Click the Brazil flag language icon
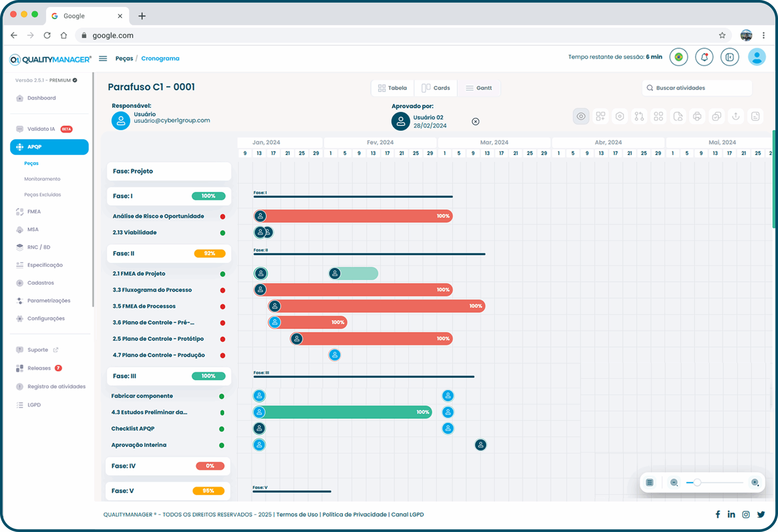Viewport: 778px width, 532px height. 679,57
